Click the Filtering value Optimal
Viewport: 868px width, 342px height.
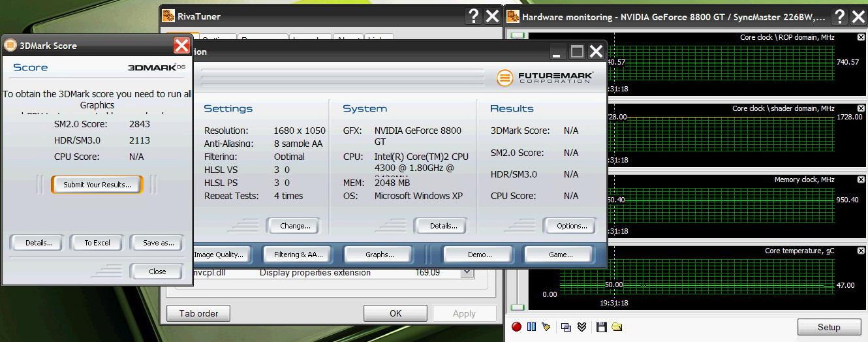[289, 157]
